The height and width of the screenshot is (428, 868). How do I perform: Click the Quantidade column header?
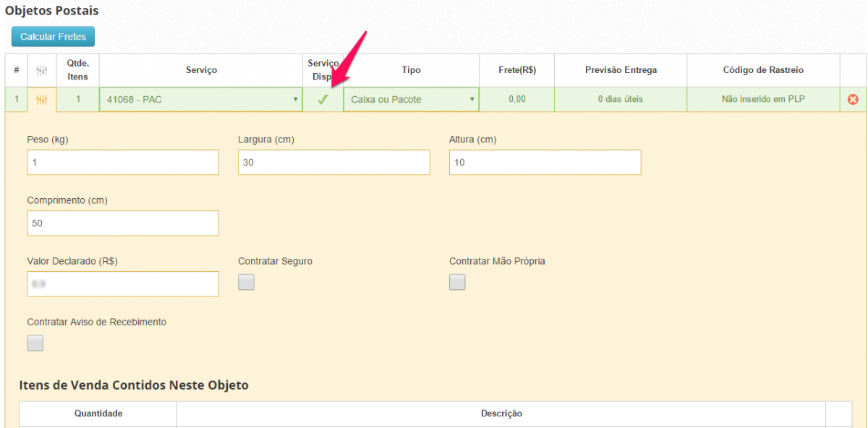pos(98,414)
